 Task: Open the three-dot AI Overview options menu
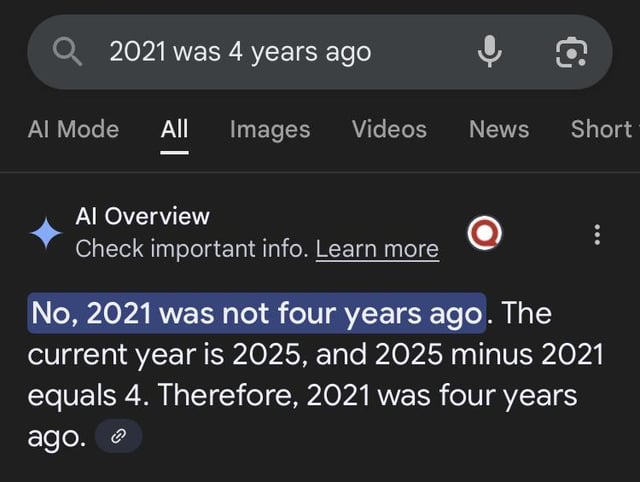tap(597, 234)
